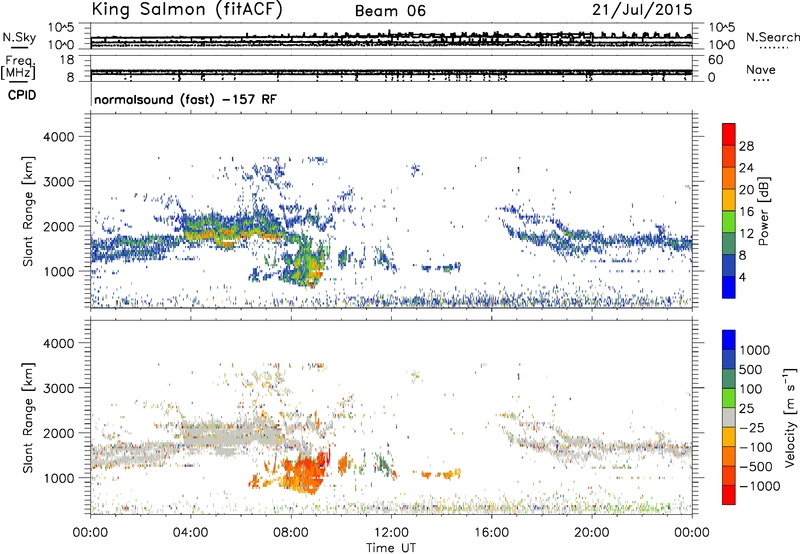Click the '2000' tick of the velocity panel
This screenshot has height=554, width=800.
(x=58, y=433)
